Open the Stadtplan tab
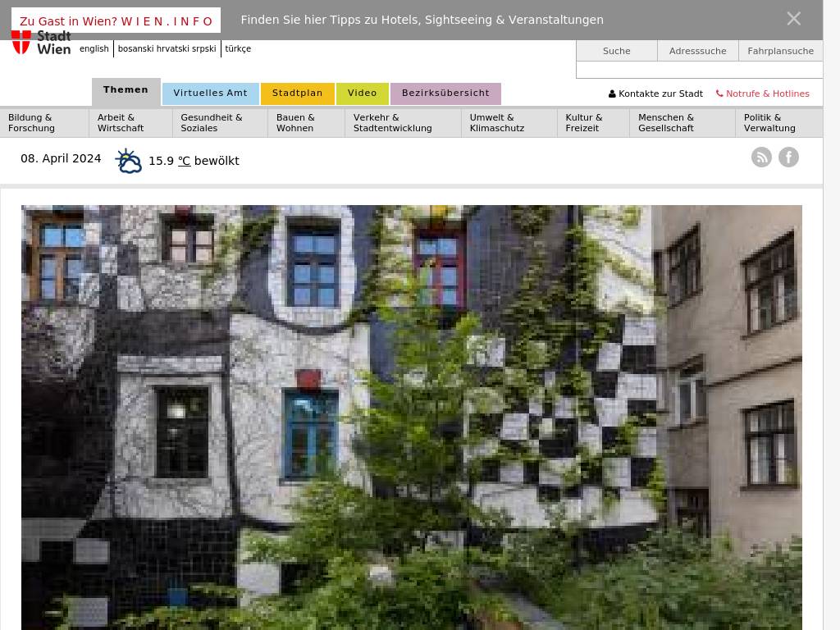Image resolution: width=840 pixels, height=630 pixels. click(297, 94)
